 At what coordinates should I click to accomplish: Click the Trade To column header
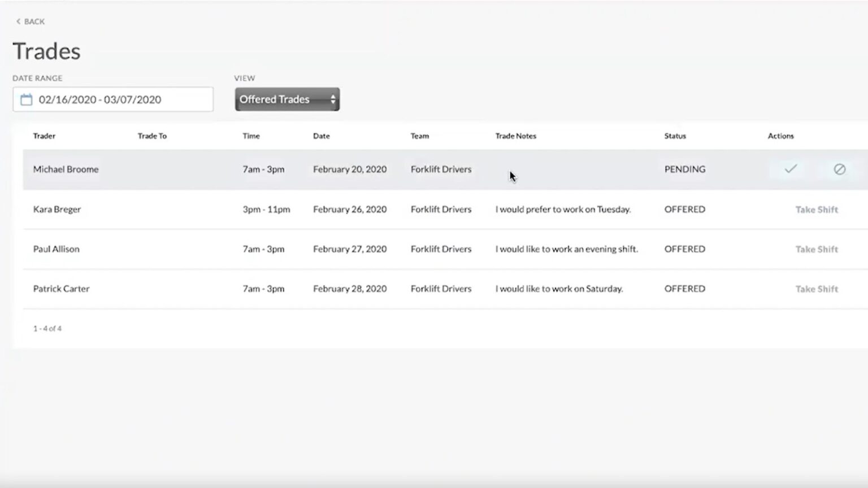152,136
